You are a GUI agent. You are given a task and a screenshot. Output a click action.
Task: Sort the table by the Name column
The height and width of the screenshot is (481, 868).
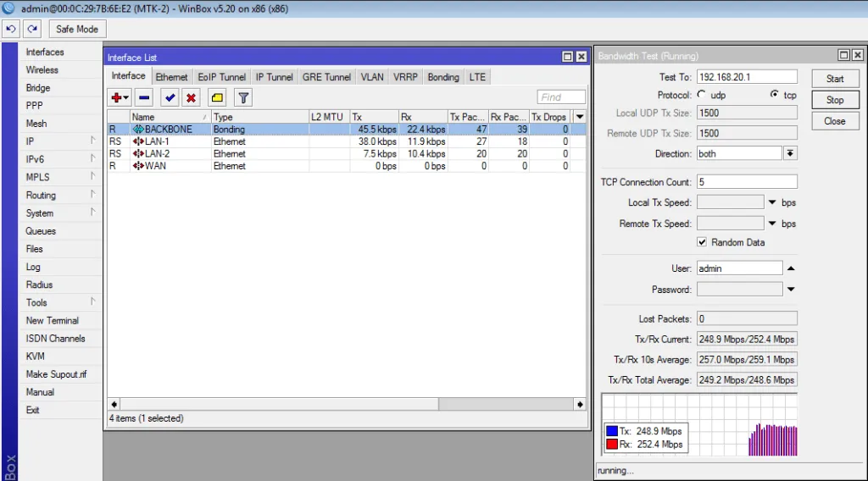[x=170, y=117]
